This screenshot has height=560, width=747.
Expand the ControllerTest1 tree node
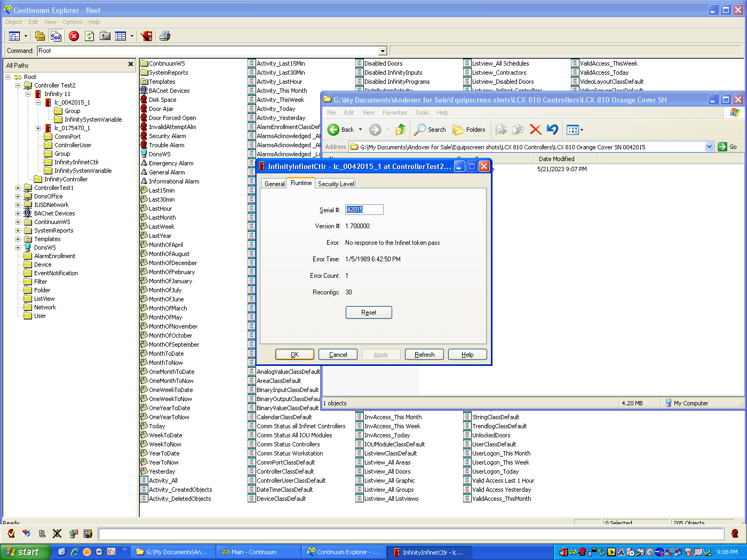(18, 188)
